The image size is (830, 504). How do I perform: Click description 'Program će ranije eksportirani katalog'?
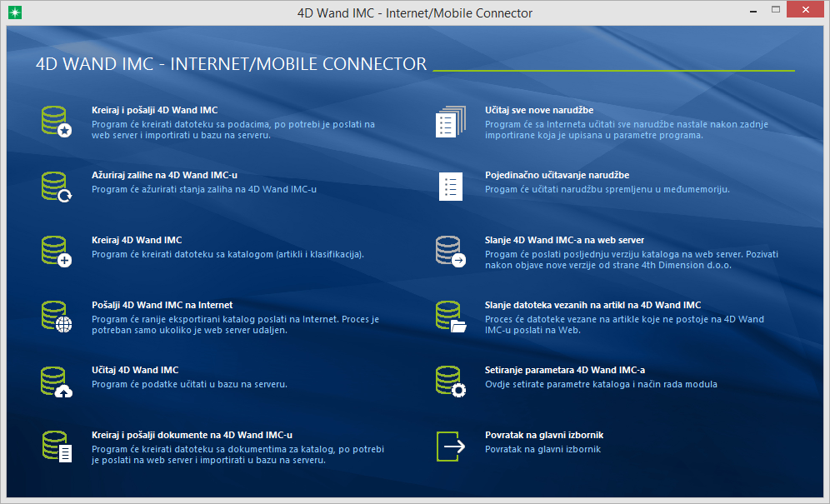(236, 325)
